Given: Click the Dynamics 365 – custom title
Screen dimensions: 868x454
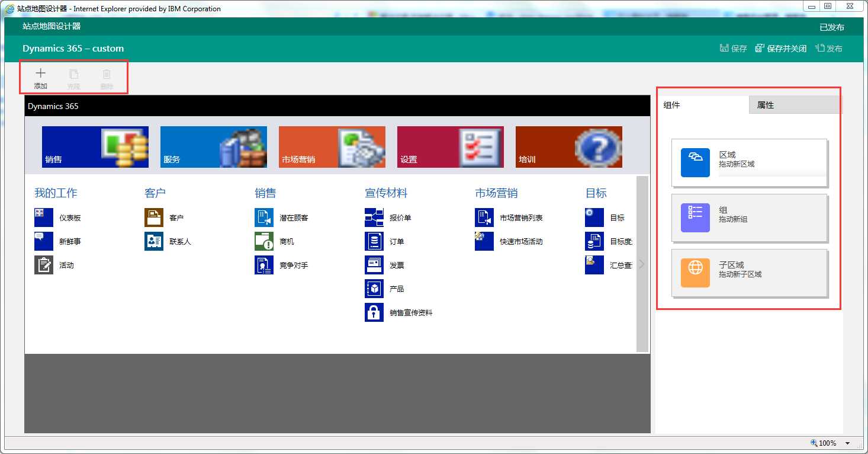Looking at the screenshot, I should (x=73, y=49).
